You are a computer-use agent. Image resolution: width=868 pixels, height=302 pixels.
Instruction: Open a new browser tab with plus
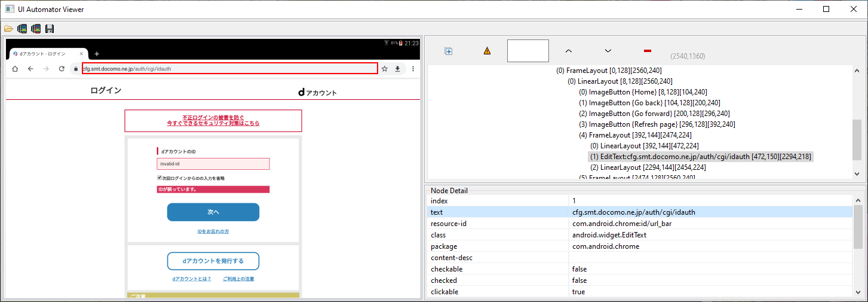[97, 54]
